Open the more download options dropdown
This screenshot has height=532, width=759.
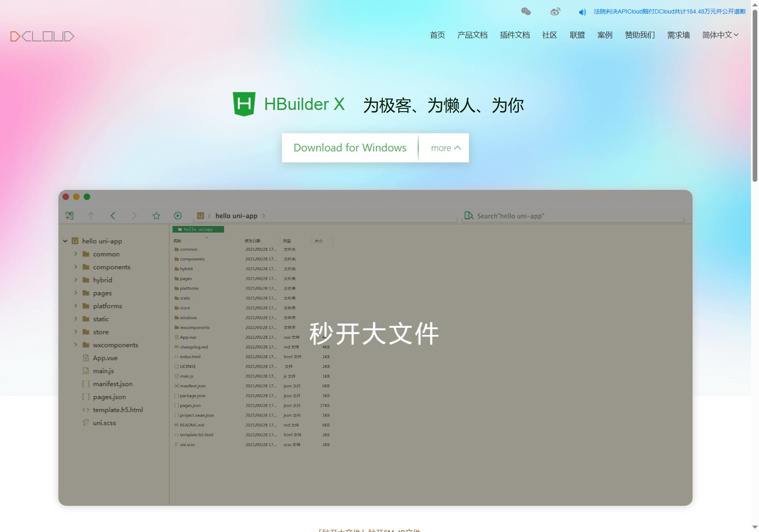pyautogui.click(x=446, y=148)
